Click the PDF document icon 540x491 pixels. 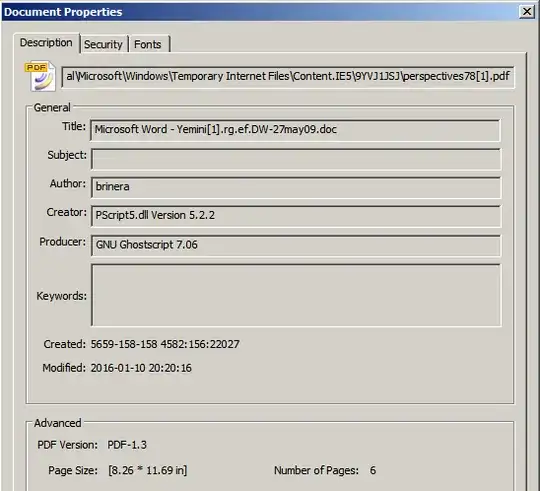coord(40,76)
